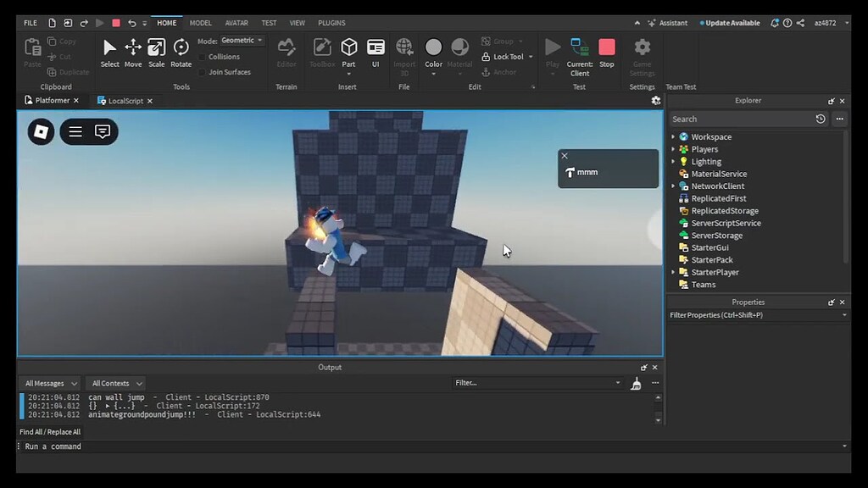Click Find All / Replace All
This screenshot has width=868, height=488.
49,431
